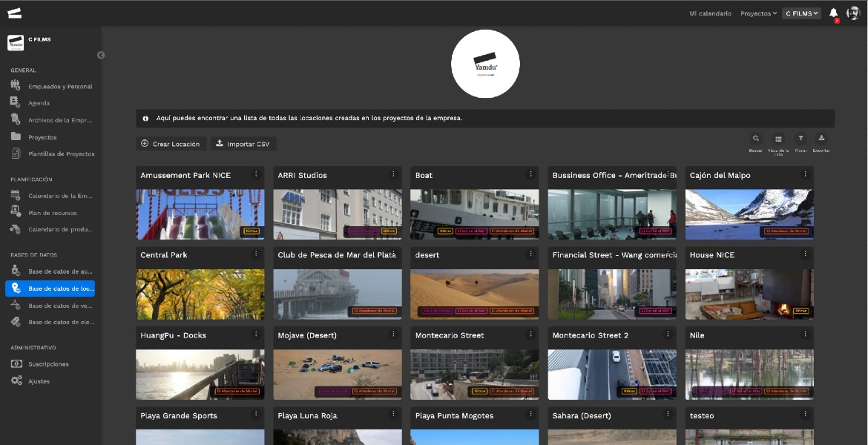Open options menu for testeo card
The image size is (868, 445).
pos(805,415)
